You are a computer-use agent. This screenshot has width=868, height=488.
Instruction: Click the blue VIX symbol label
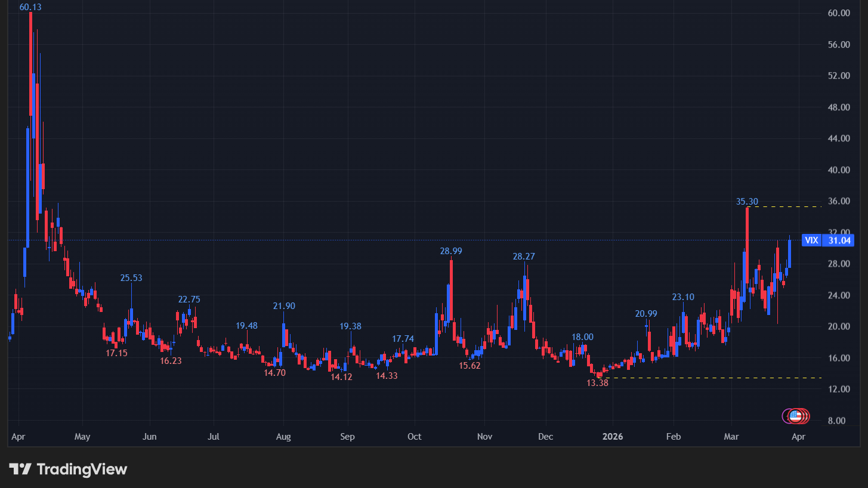(811, 240)
